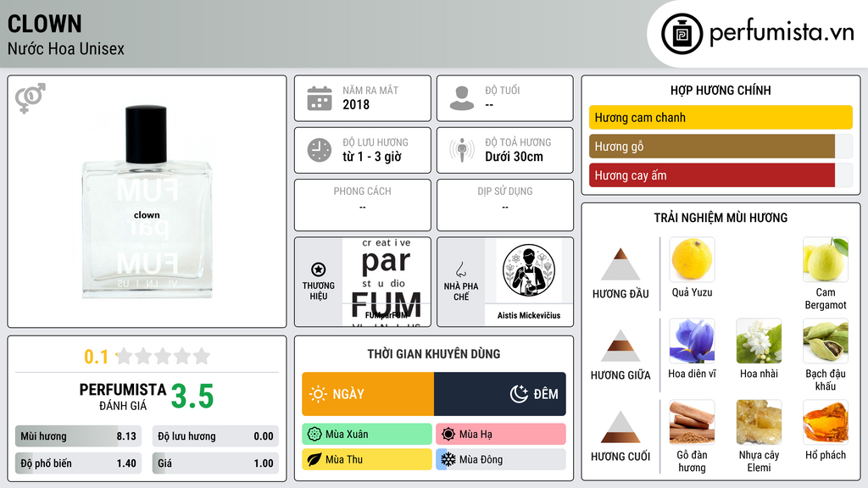Image resolution: width=868 pixels, height=488 pixels.
Task: Select the Hương cam chanh accord bar
Action: (721, 117)
